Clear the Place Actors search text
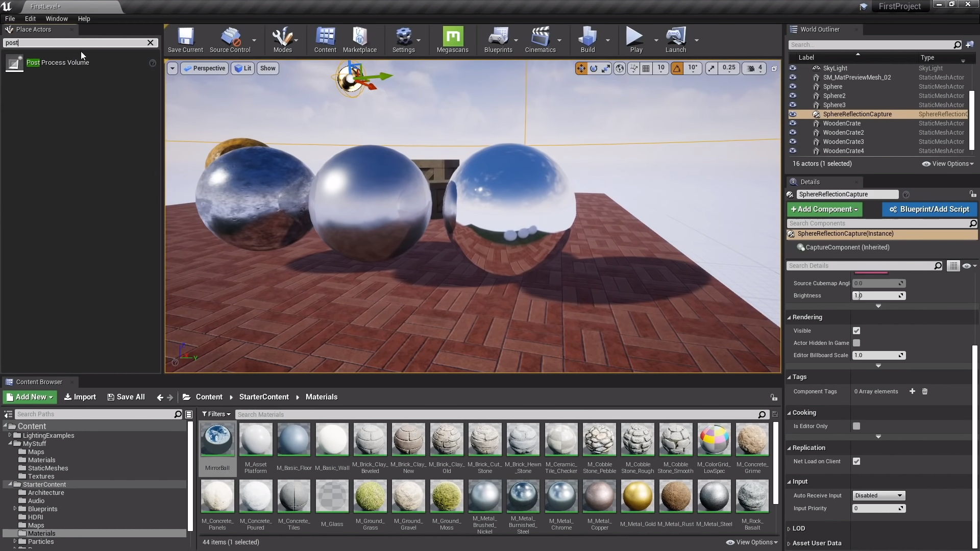980x551 pixels. tap(151, 43)
